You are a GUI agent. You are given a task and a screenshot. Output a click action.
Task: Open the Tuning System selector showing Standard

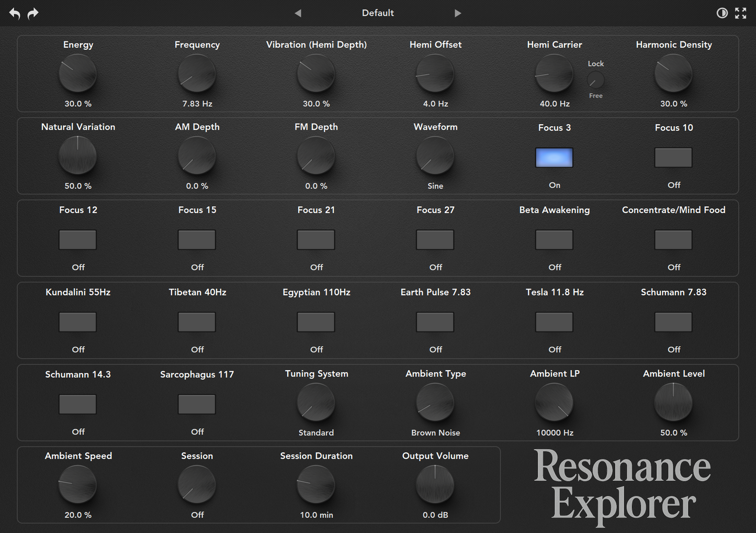(x=316, y=402)
